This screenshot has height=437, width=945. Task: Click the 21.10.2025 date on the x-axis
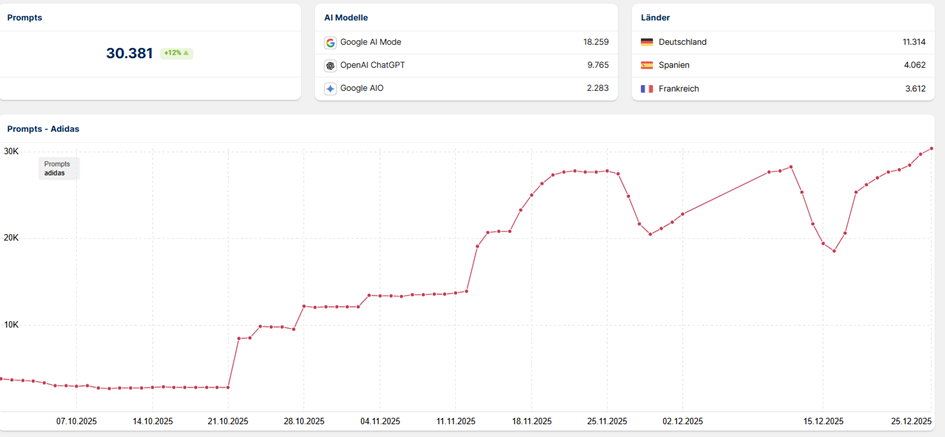click(228, 422)
